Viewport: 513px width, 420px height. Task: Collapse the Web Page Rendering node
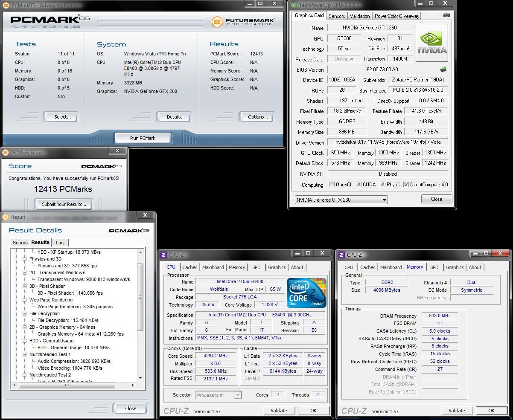tap(25, 300)
